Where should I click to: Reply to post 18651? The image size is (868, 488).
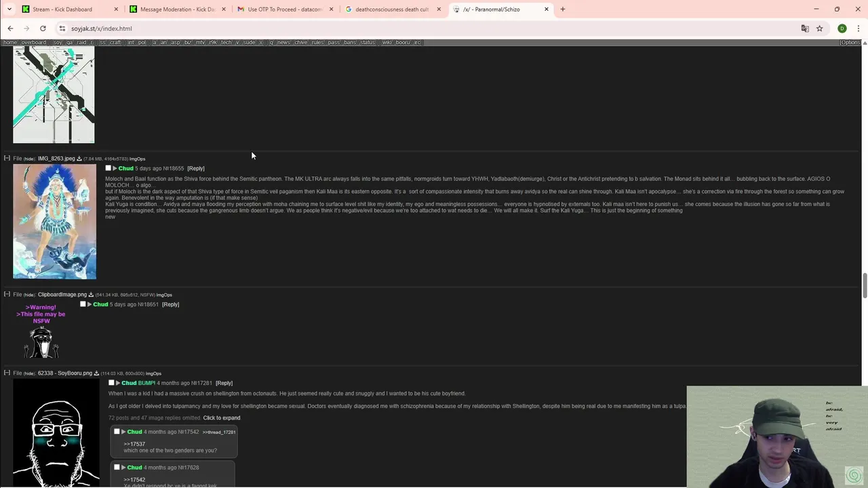tap(170, 304)
